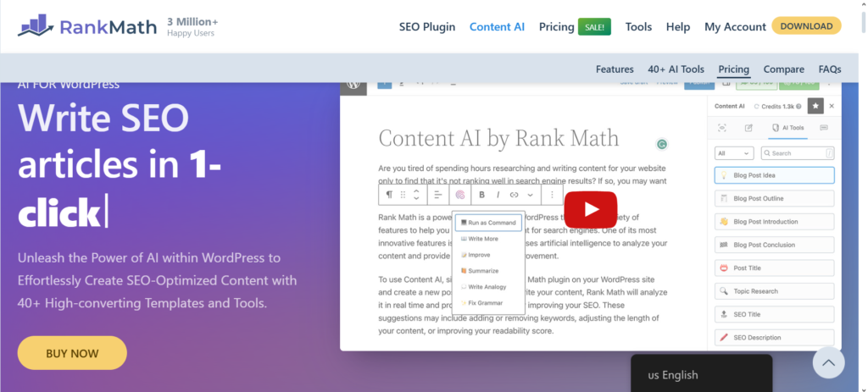Toggle Bold in the block toolbar
This screenshot has width=868, height=392.
click(481, 195)
